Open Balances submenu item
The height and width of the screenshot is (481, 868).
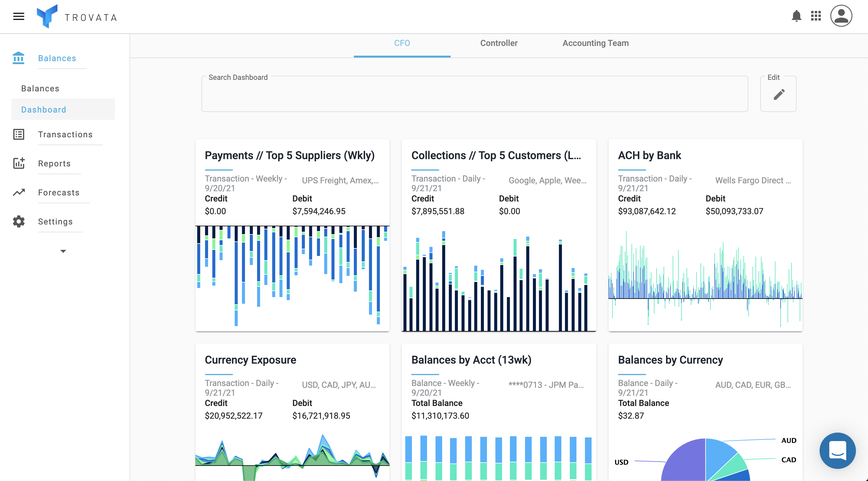[40, 88]
